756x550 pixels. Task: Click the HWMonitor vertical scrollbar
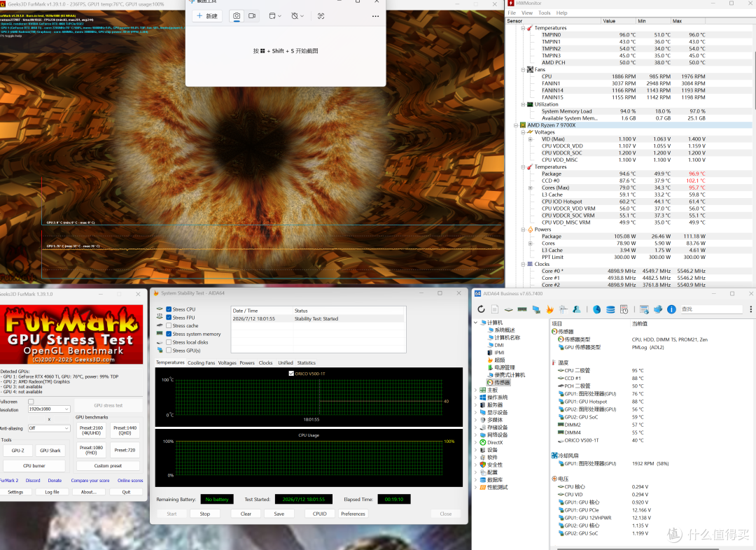pos(754,155)
